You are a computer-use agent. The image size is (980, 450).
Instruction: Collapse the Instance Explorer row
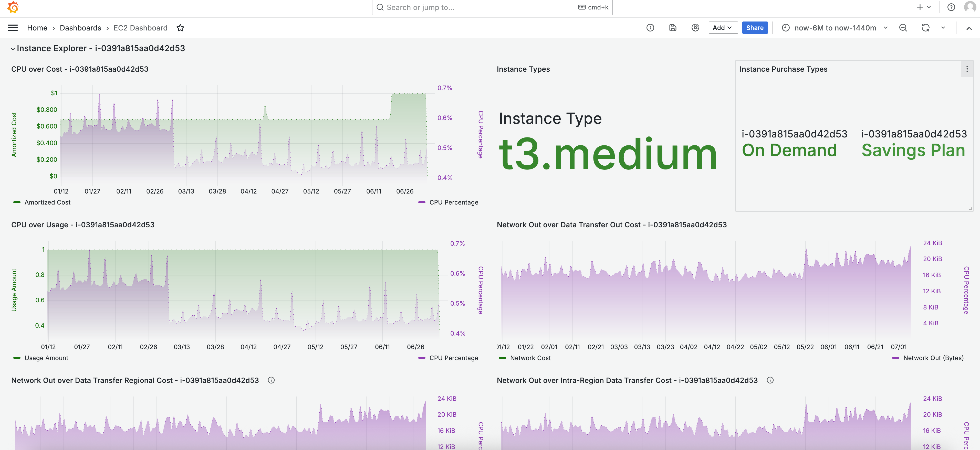(13, 49)
